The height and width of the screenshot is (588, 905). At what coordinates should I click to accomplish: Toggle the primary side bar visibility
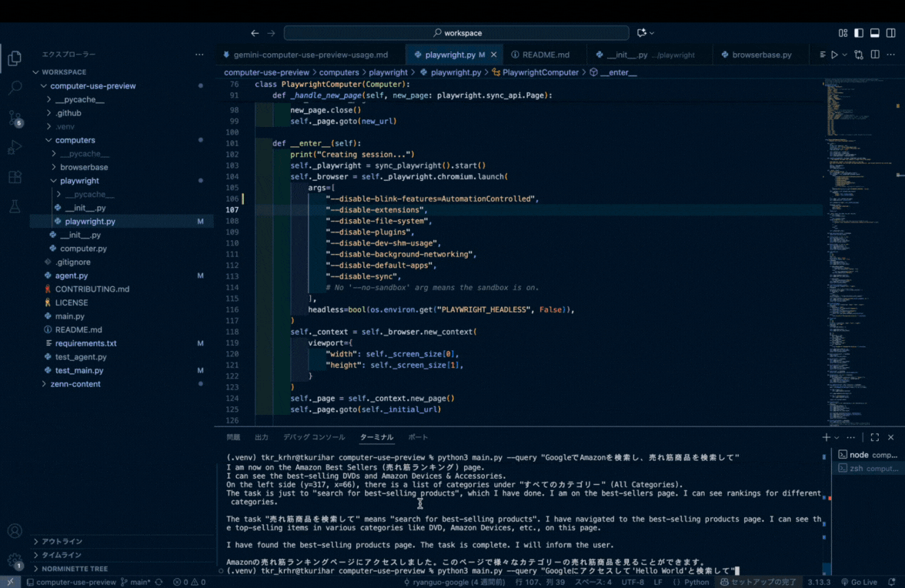[x=859, y=33]
